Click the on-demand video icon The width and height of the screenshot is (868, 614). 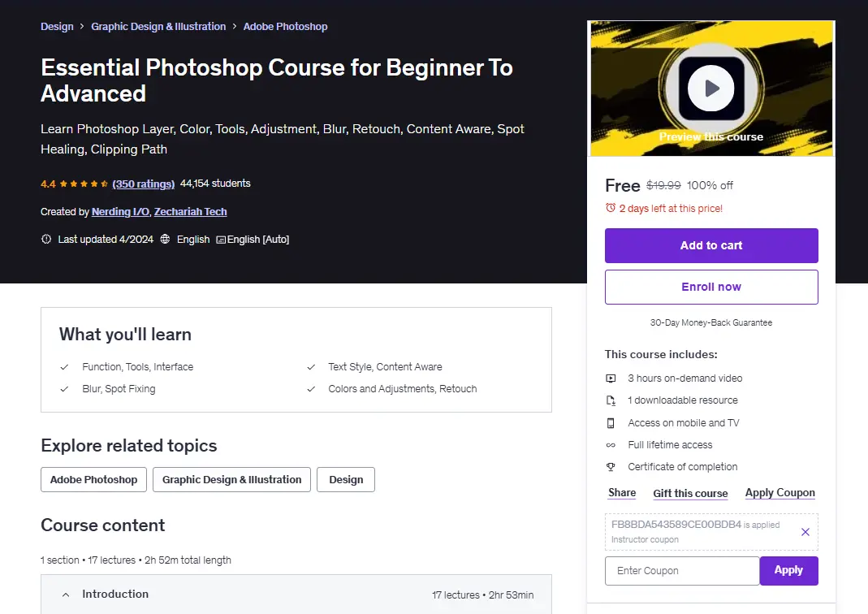(611, 378)
